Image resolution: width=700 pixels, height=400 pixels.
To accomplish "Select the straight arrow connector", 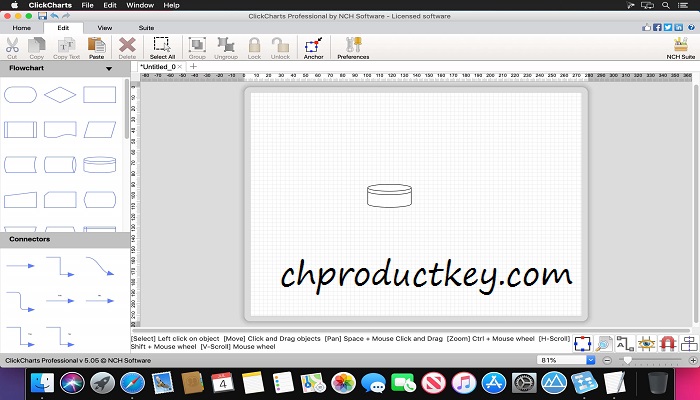I will point(21,266).
